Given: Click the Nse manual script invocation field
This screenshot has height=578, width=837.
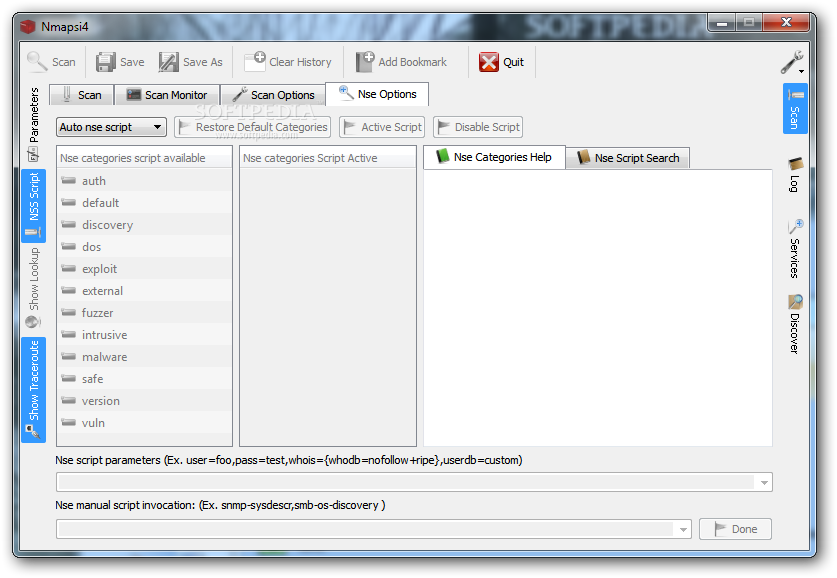Looking at the screenshot, I should 366,529.
